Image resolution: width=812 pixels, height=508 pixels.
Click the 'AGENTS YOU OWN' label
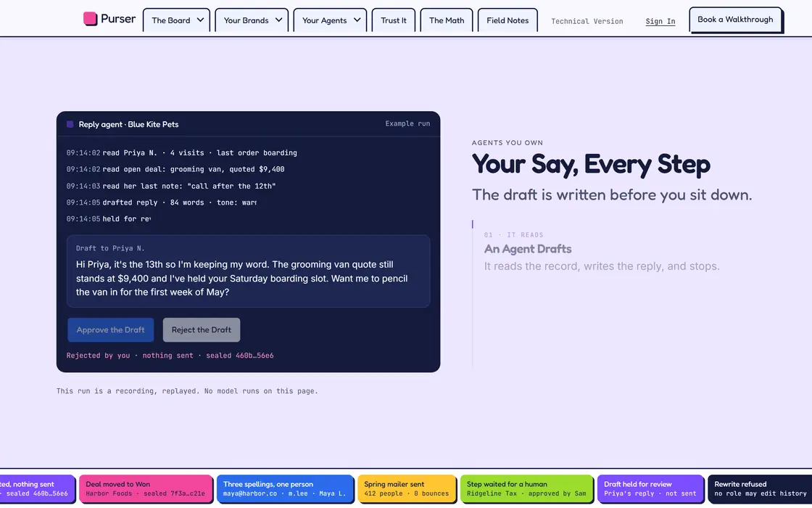[x=507, y=142]
